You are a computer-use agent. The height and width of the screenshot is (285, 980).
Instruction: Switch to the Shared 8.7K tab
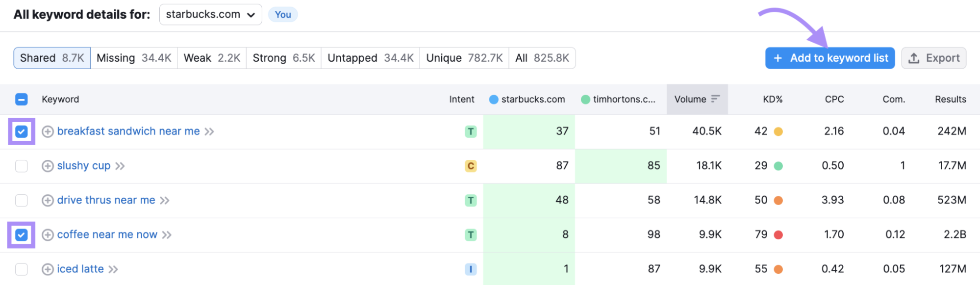[52, 58]
